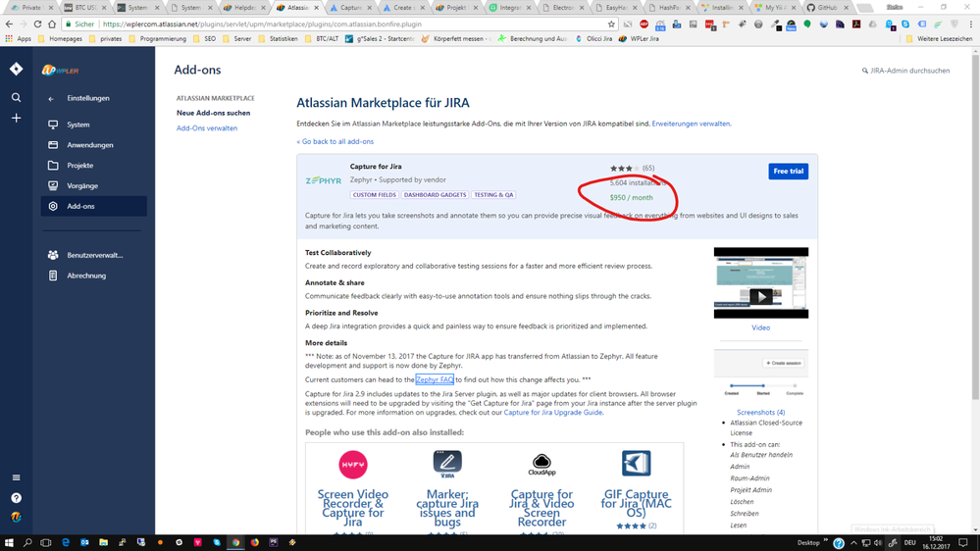Click the WPLER company logo
This screenshot has height=551, width=980.
60,71
